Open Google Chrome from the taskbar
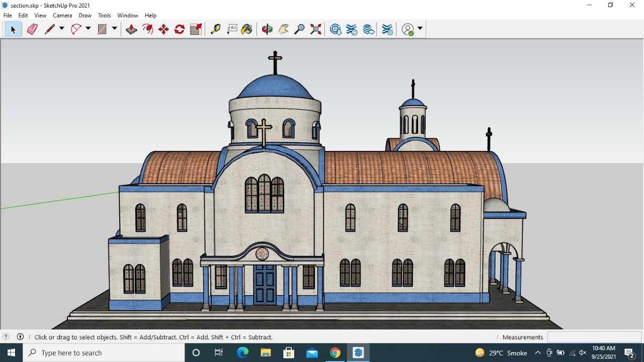Viewport: 644px width, 362px height. coord(335,353)
